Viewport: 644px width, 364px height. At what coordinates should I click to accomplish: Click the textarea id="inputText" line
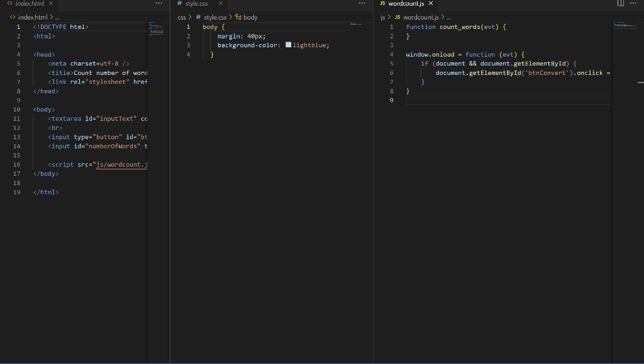click(x=97, y=118)
